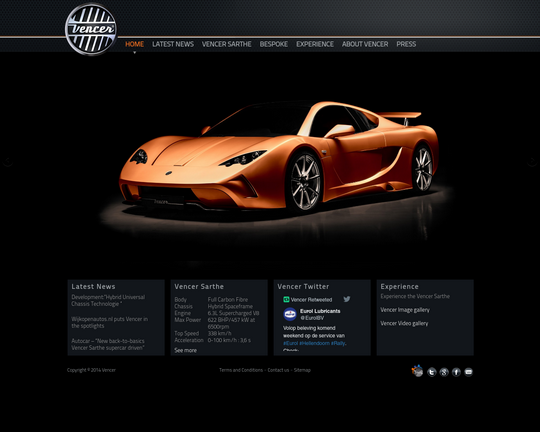This screenshot has width=540, height=432.
Task: Open the Google Plus footer icon
Action: click(x=444, y=372)
